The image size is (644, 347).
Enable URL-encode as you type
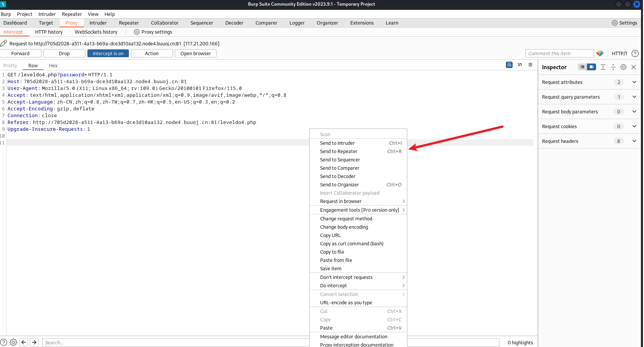358,302
